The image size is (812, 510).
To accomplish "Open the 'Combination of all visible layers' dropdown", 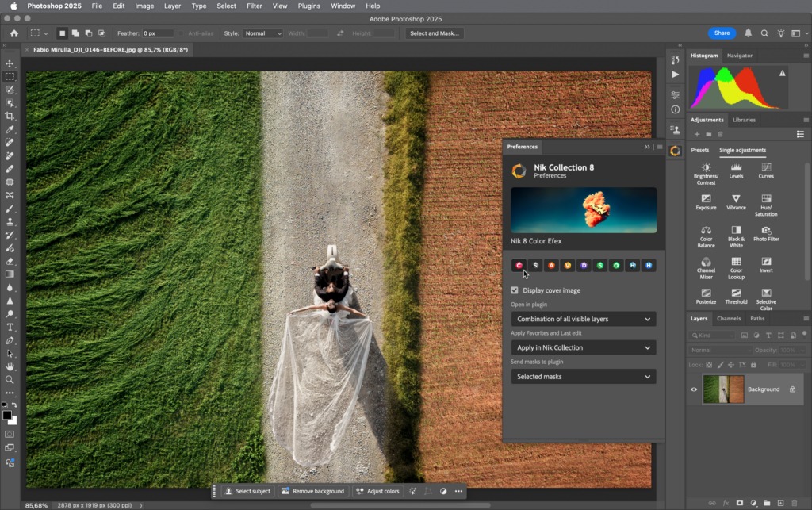I will click(x=583, y=319).
